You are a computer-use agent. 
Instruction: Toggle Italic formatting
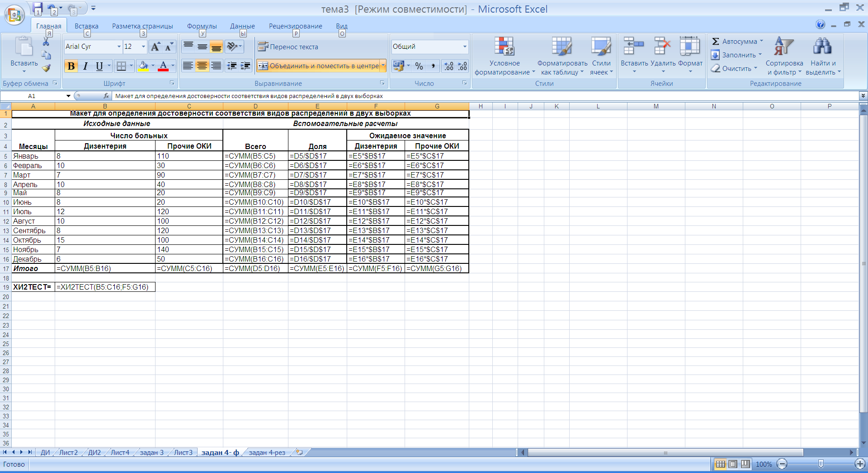tap(85, 66)
